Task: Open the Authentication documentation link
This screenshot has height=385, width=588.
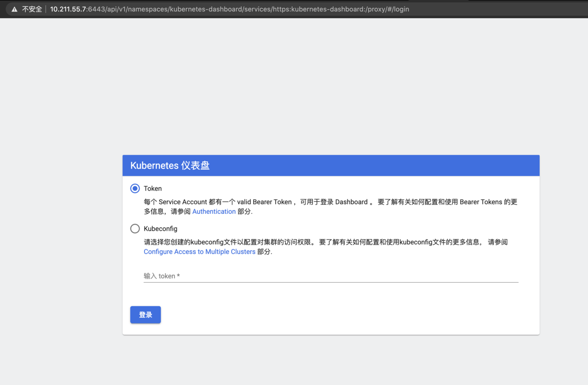Action: pyautogui.click(x=214, y=212)
